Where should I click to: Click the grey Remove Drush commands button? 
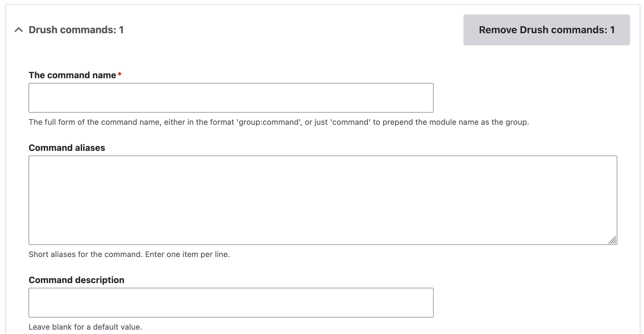pyautogui.click(x=546, y=30)
